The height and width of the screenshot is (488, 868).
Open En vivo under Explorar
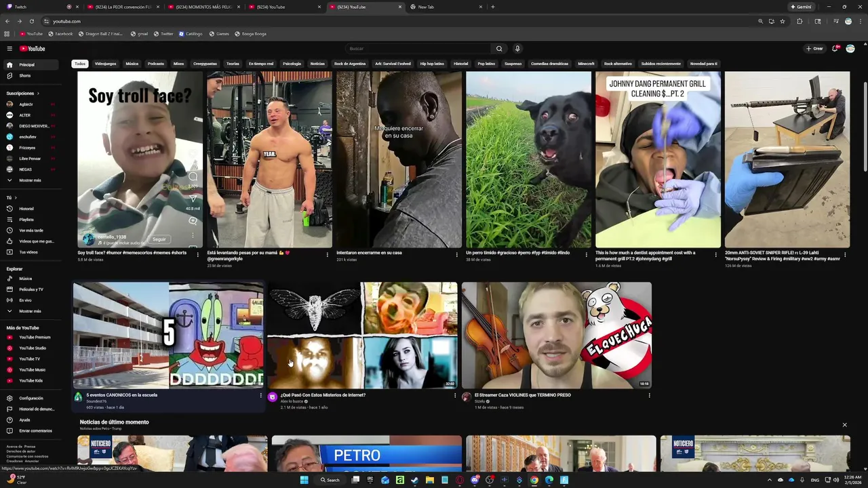click(x=31, y=300)
